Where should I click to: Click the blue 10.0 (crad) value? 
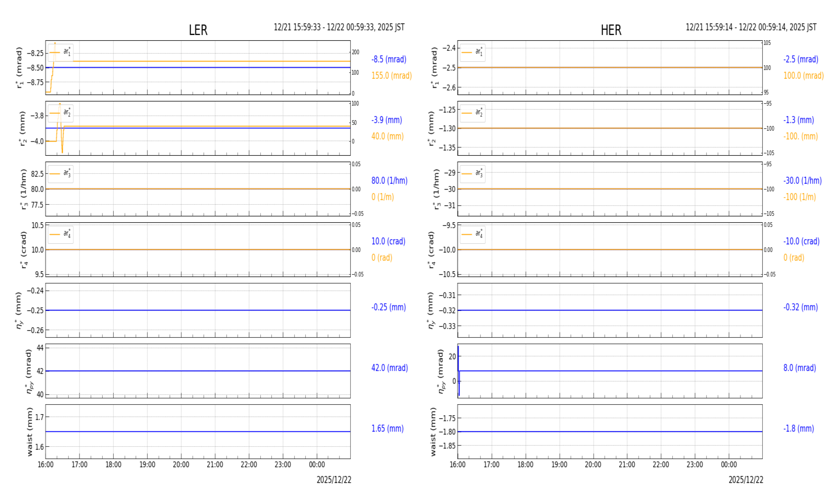(x=388, y=242)
